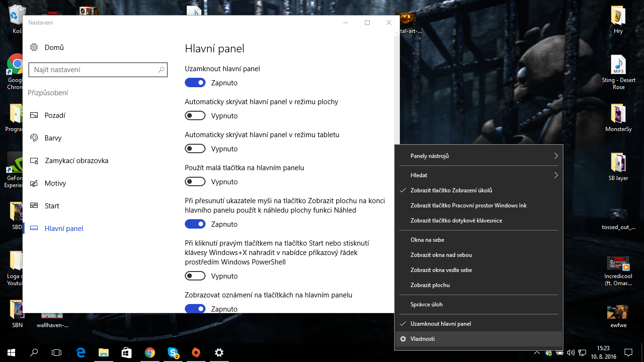The width and height of the screenshot is (644, 362).
Task: Enable auto-hide taskbar in desktop mode
Action: pyautogui.click(x=195, y=116)
